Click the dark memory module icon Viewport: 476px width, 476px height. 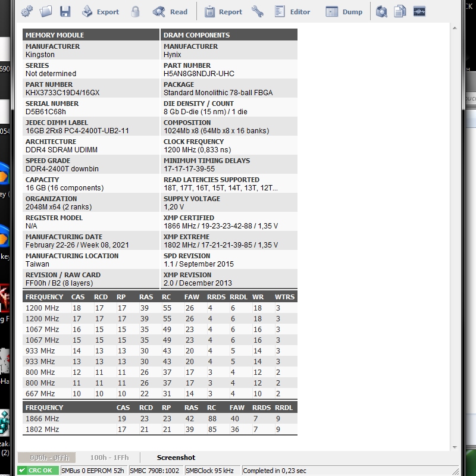coord(419,11)
